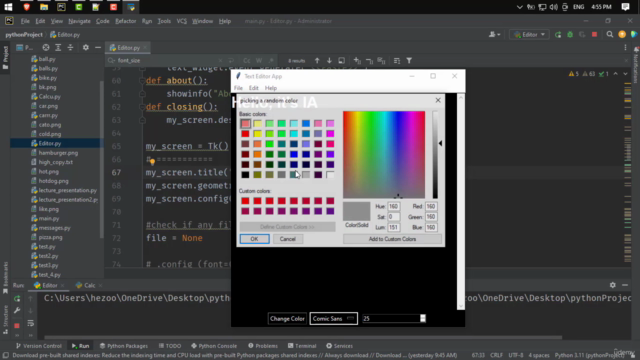Open Windows notification center icon

click(x=625, y=7)
